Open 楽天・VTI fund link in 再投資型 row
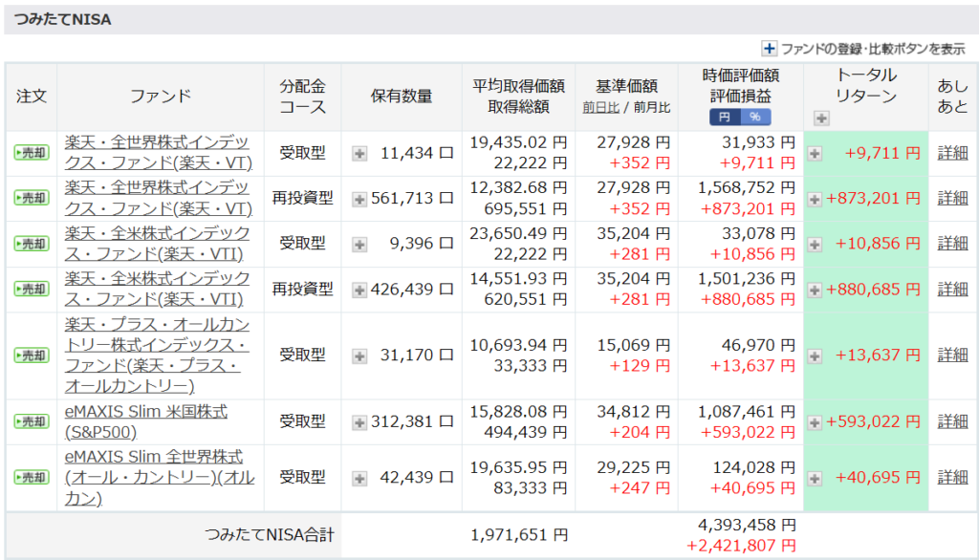The image size is (979, 560). tap(158, 289)
